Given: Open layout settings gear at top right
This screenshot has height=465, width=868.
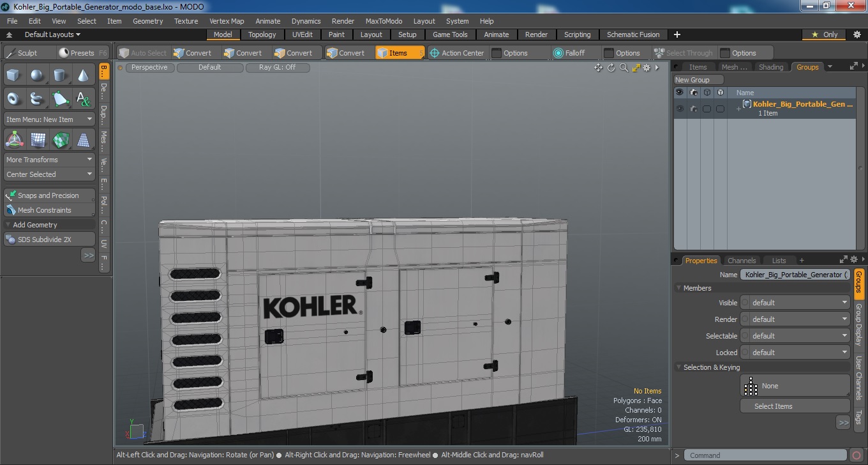Looking at the screenshot, I should (x=857, y=34).
